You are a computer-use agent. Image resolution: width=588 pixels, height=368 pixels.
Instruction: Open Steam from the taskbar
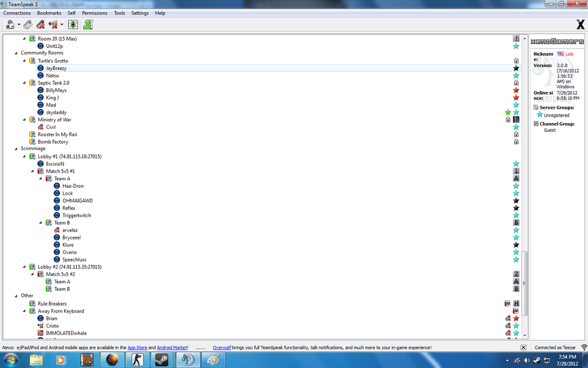pyautogui.click(x=162, y=360)
